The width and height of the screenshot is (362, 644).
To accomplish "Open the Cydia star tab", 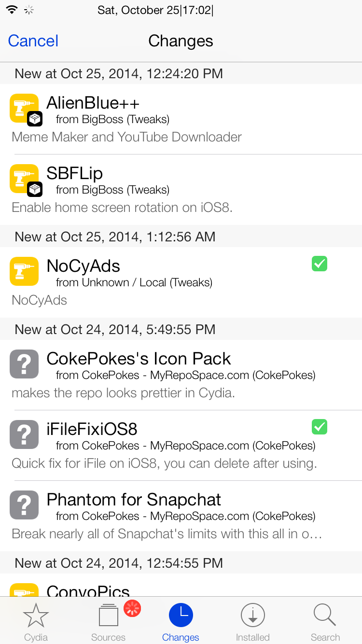I will pyautogui.click(x=36, y=621).
